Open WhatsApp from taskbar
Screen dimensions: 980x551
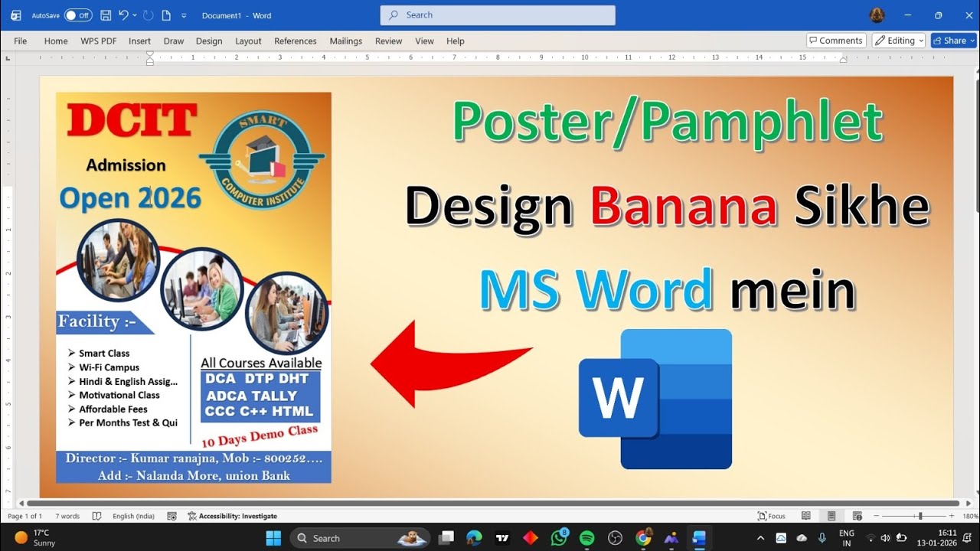click(x=559, y=538)
